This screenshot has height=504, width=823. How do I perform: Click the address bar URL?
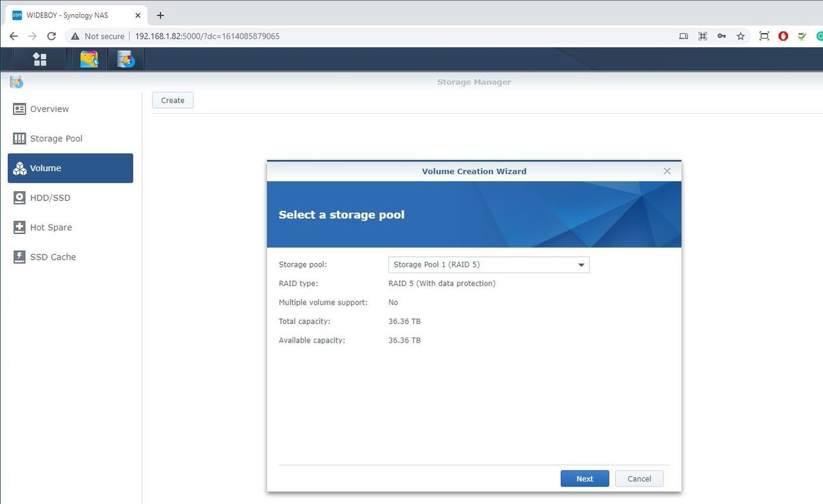click(207, 36)
